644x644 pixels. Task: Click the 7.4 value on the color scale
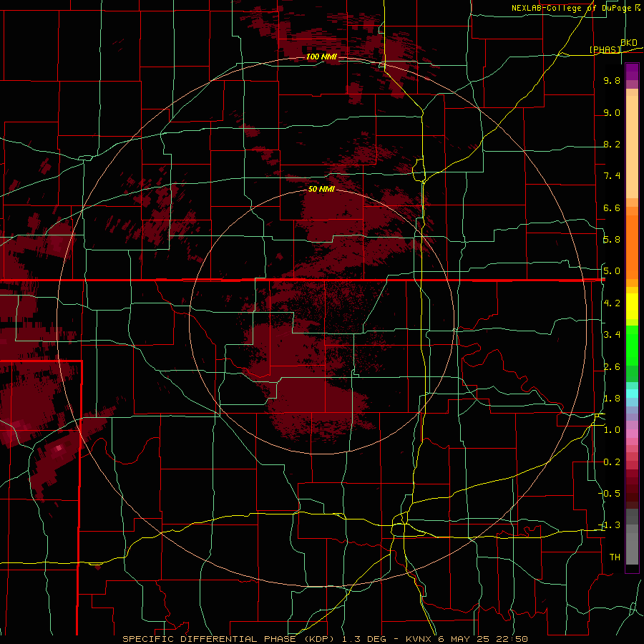point(612,176)
